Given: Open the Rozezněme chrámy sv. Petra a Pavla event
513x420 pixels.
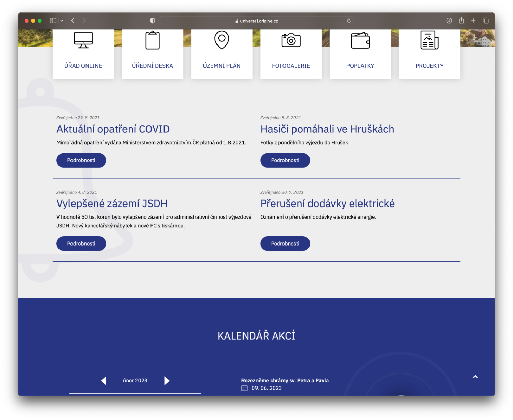Looking at the screenshot, I should (285, 380).
